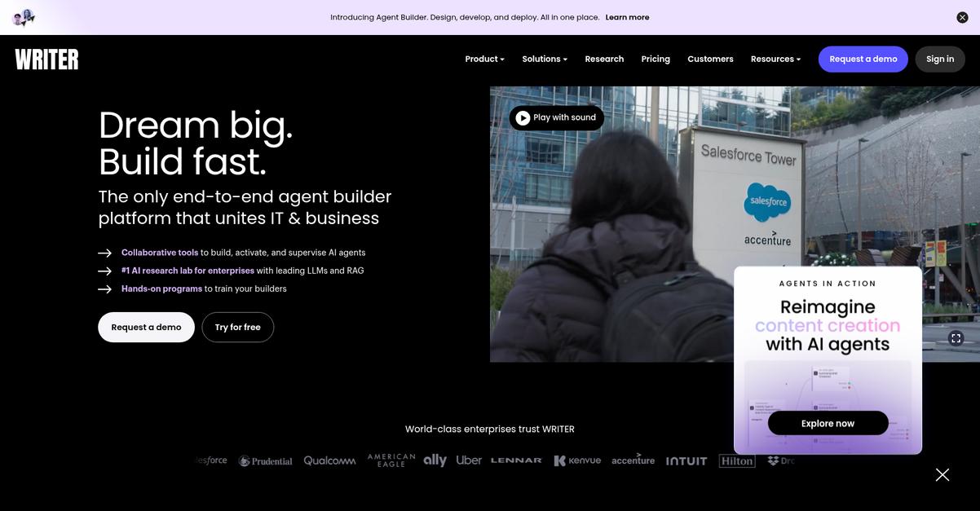This screenshot has height=511, width=980.
Task: Click the WRITER logo
Action: [46, 59]
